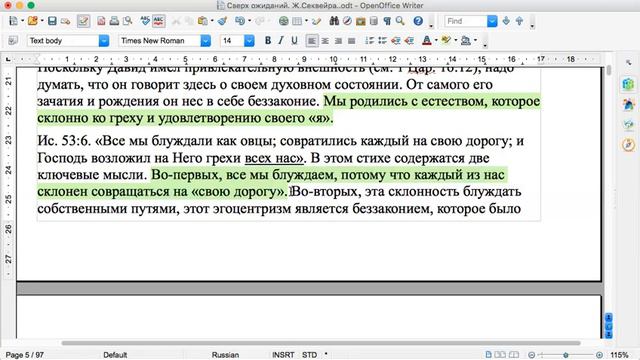Click Russian language in status bar
This screenshot has width=640, height=360.
(225, 355)
